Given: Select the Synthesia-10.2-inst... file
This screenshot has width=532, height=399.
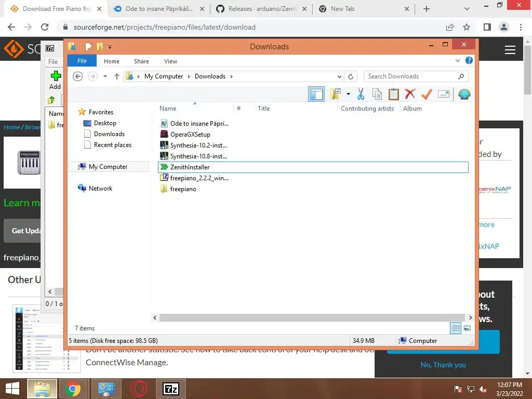Looking at the screenshot, I should tap(199, 145).
